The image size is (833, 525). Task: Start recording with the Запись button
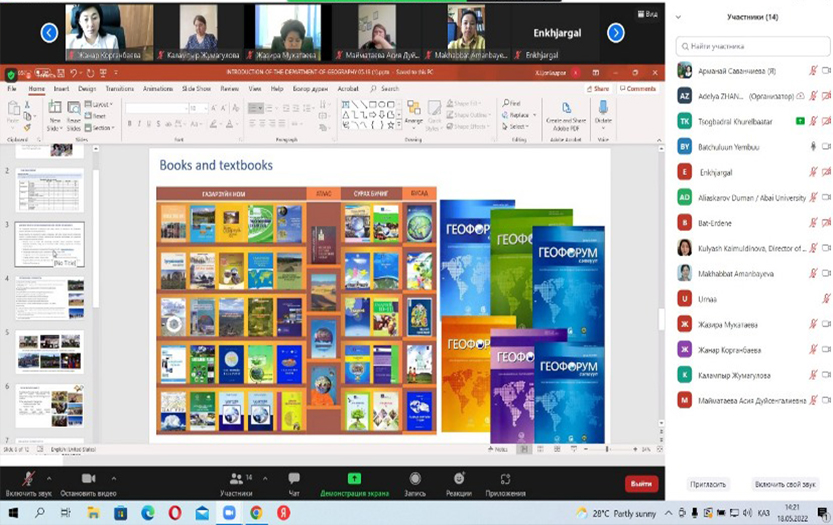pos(413,482)
